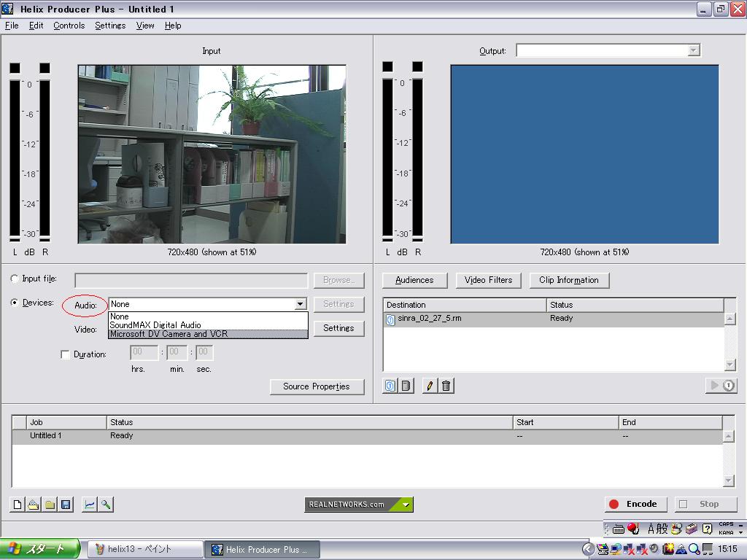Open the Controls menu
Image resolution: width=747 pixels, height=560 pixels.
(69, 26)
